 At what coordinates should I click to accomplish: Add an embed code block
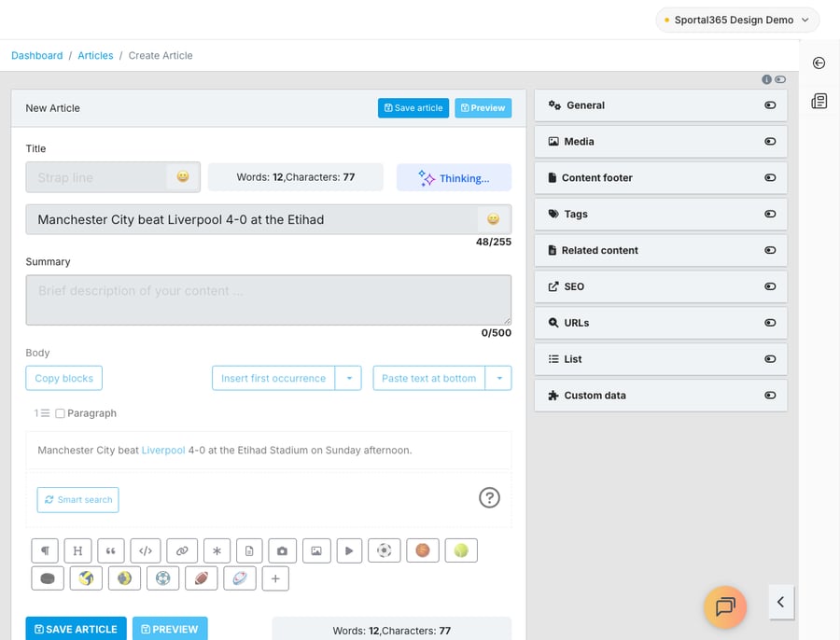pyautogui.click(x=146, y=550)
